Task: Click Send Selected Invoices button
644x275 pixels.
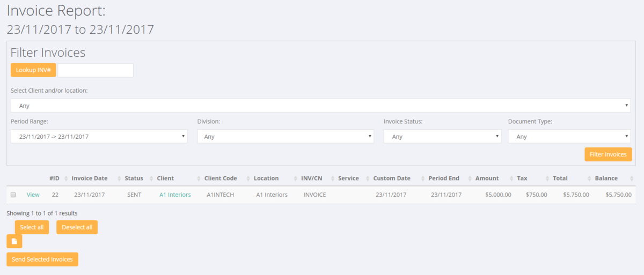Action: click(42, 259)
